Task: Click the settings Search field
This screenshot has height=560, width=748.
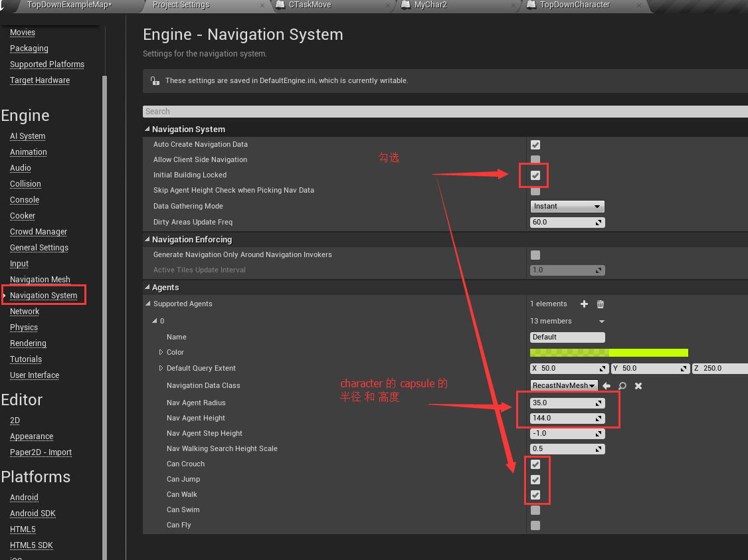Action: (x=445, y=111)
